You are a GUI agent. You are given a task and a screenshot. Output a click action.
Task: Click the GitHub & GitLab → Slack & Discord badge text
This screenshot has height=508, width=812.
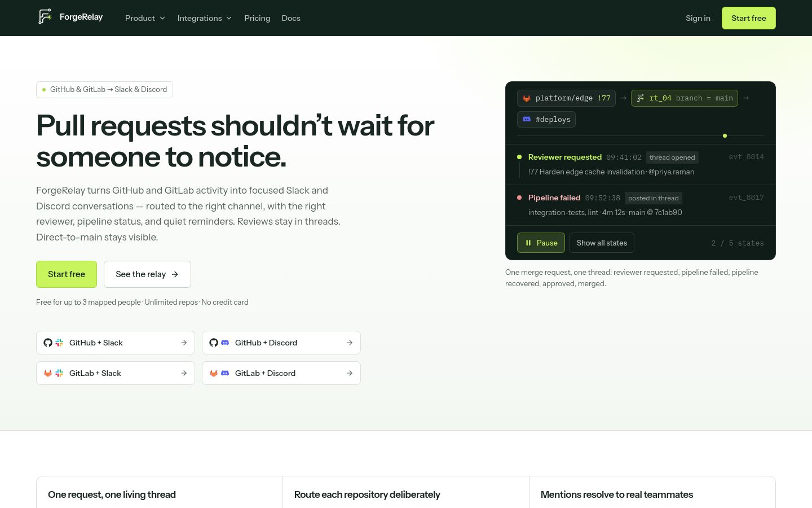point(108,90)
